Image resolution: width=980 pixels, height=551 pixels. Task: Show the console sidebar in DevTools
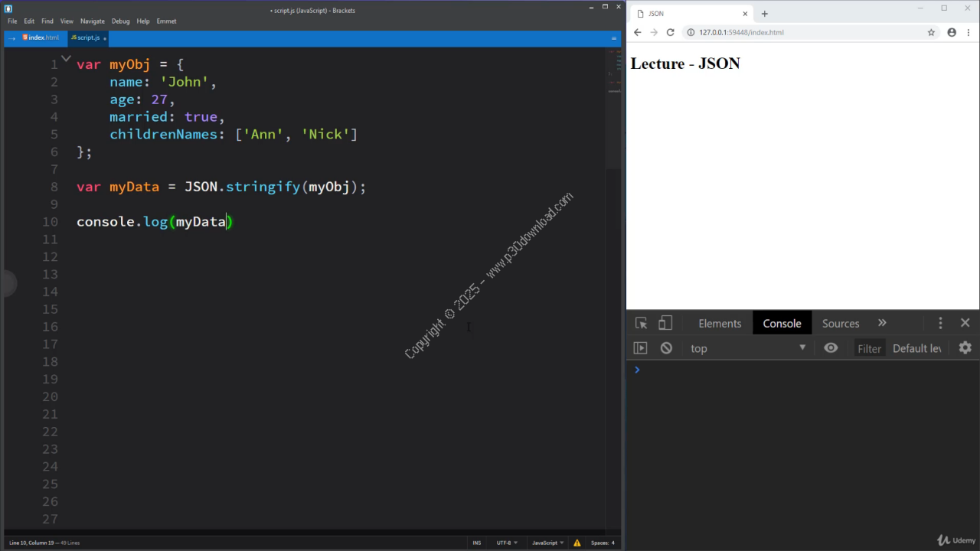point(641,348)
